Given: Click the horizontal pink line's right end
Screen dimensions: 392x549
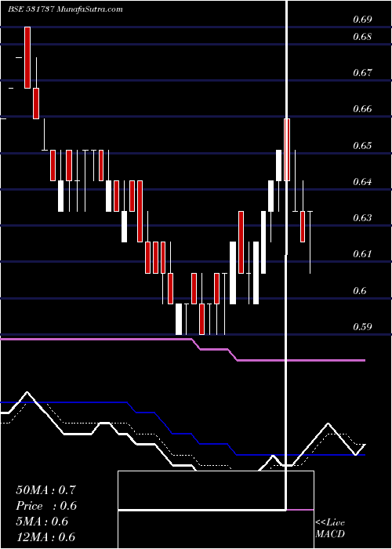Looking at the screenshot, I should 364,360.
